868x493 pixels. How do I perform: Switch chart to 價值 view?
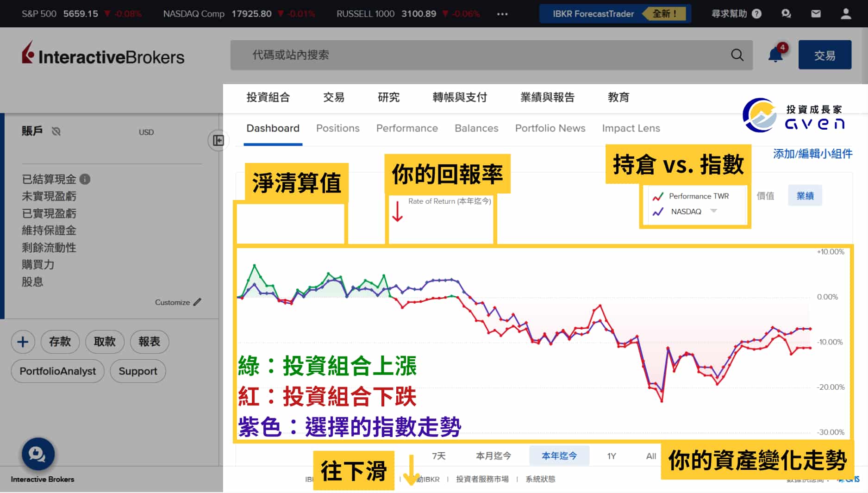765,196
